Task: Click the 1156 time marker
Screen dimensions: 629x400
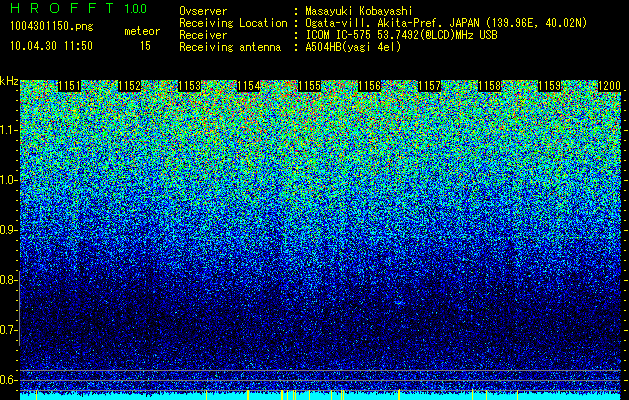Action: tap(369, 86)
